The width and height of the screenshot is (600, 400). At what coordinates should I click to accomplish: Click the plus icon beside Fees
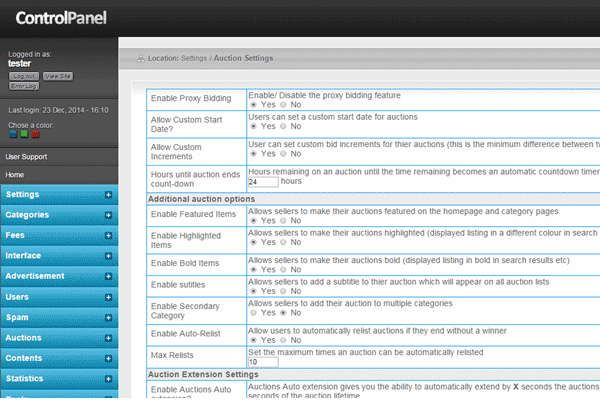click(x=108, y=235)
